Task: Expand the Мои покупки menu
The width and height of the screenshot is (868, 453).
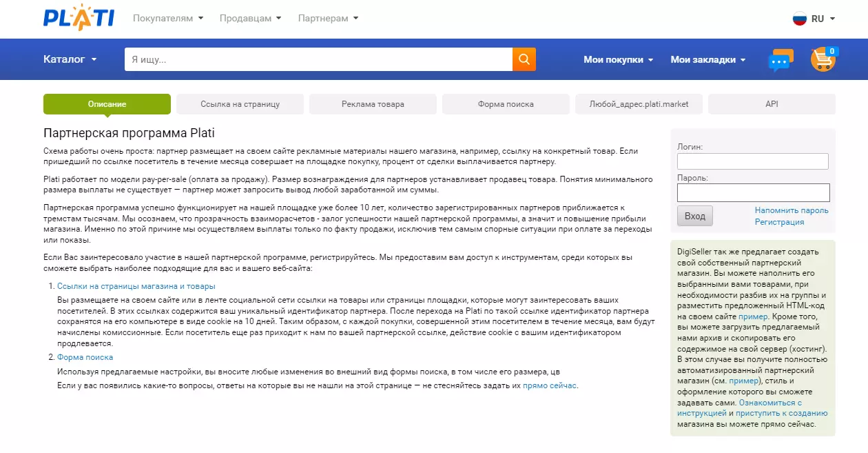Action: (619, 60)
